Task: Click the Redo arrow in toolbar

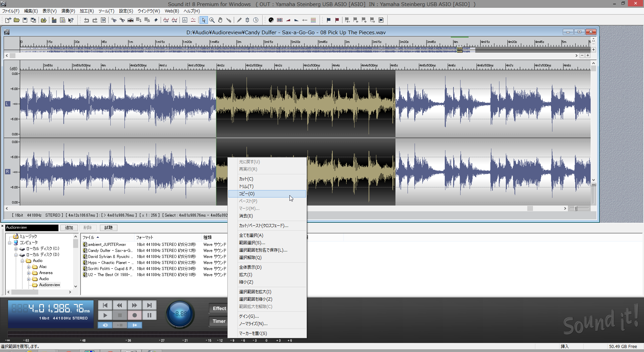Action: [x=95, y=20]
